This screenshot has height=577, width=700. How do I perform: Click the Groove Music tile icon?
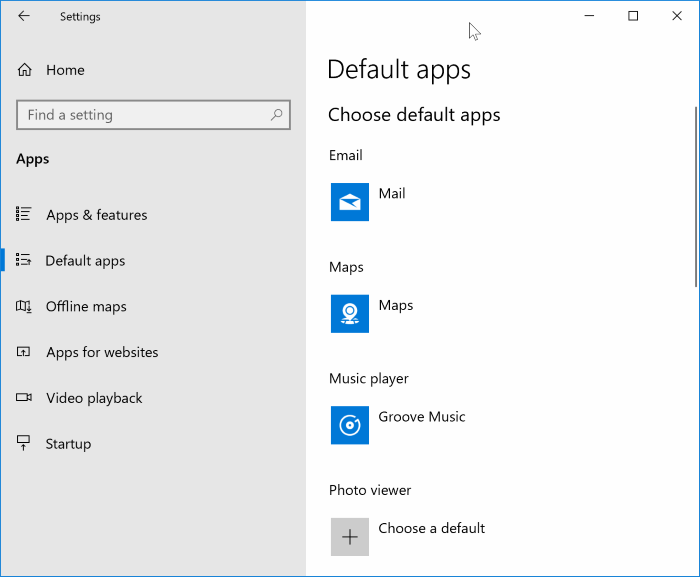pos(350,425)
